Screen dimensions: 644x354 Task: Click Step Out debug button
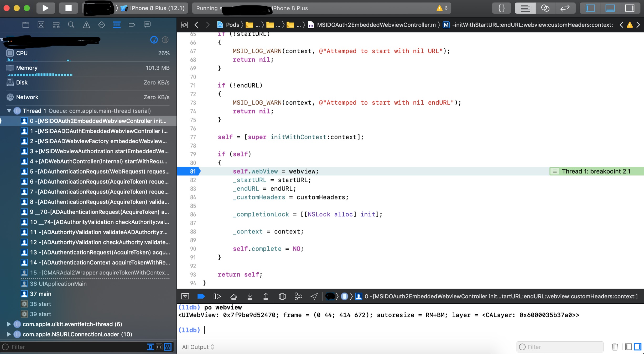click(266, 296)
